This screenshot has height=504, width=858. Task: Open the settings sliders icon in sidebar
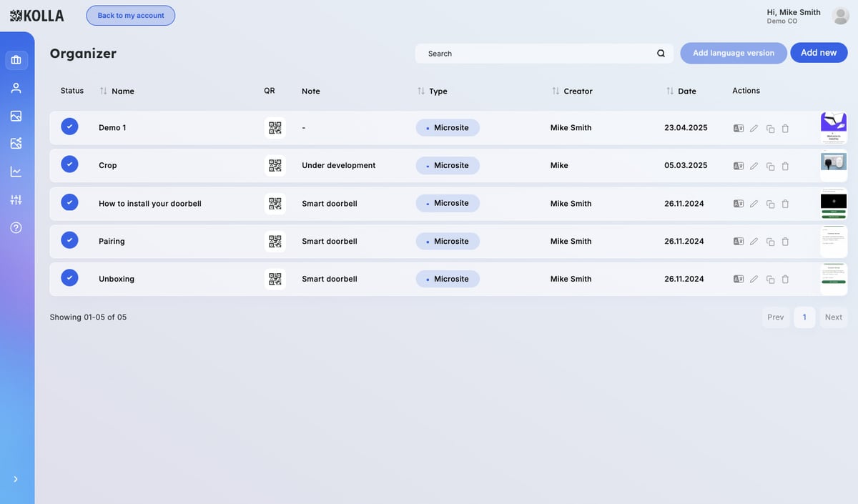16,199
